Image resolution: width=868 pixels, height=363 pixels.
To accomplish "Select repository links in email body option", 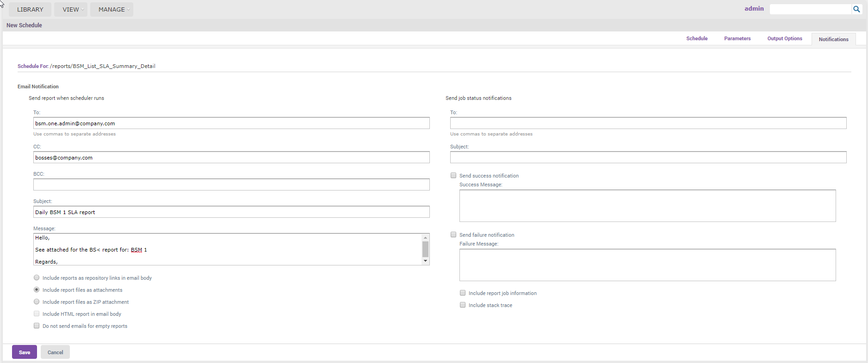I will pyautogui.click(x=37, y=277).
